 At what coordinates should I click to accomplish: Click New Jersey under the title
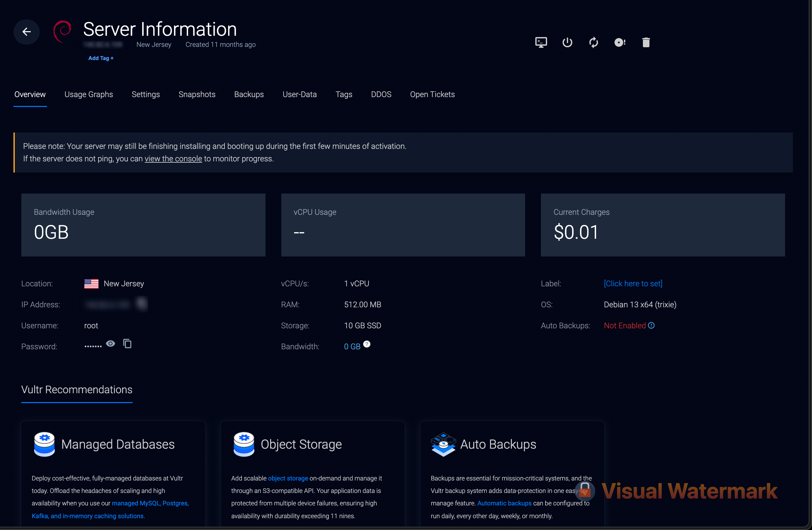pyautogui.click(x=154, y=45)
